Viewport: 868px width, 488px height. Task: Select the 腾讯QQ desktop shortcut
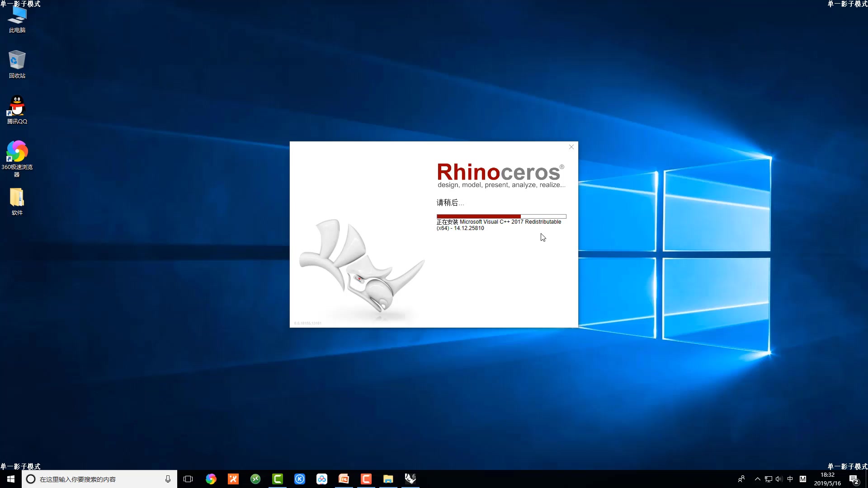[x=17, y=110]
